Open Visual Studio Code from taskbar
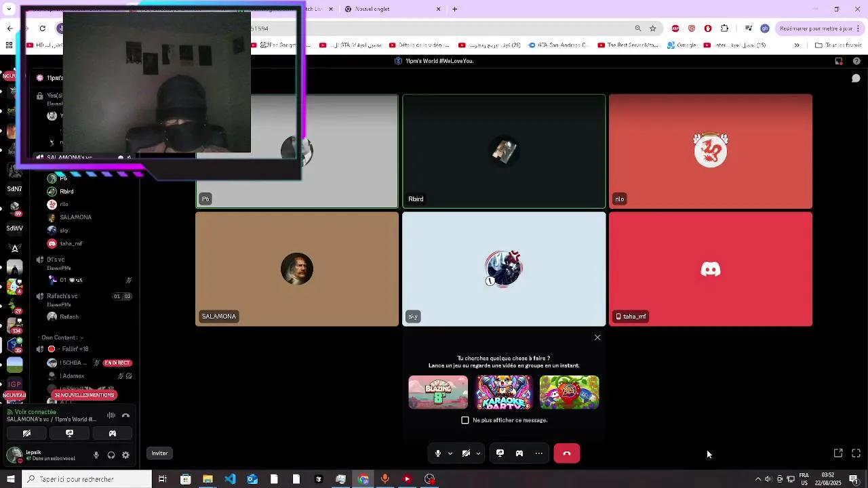The image size is (868, 488). 230,479
